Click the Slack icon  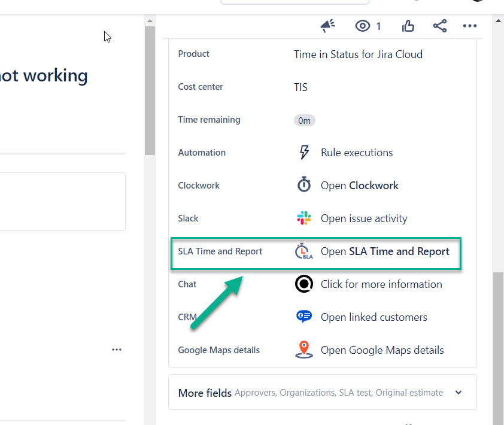[304, 218]
